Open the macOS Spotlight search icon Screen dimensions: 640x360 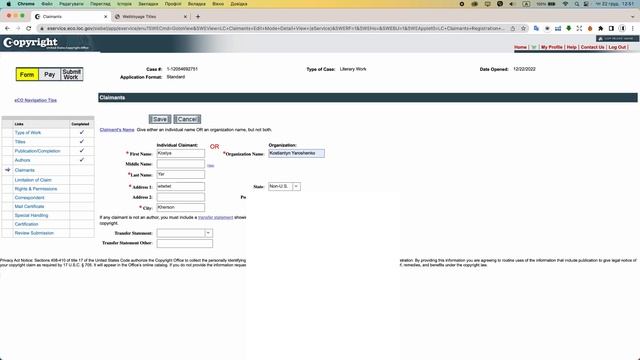click(576, 4)
